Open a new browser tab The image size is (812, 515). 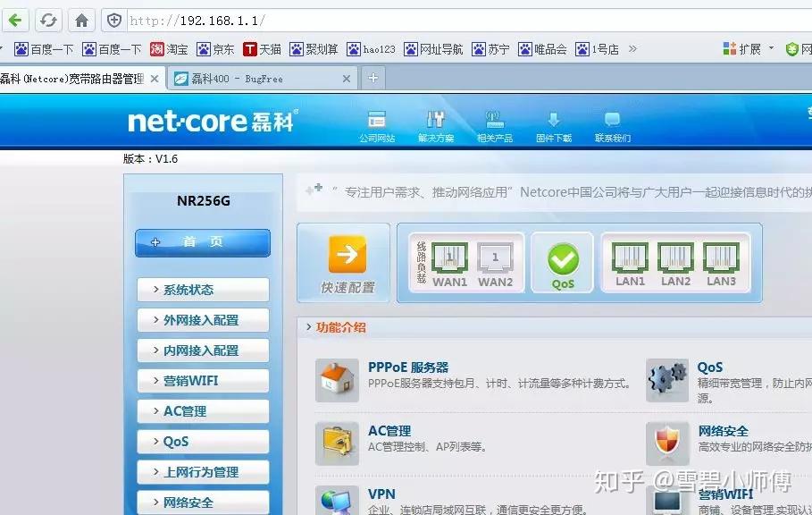click(373, 79)
